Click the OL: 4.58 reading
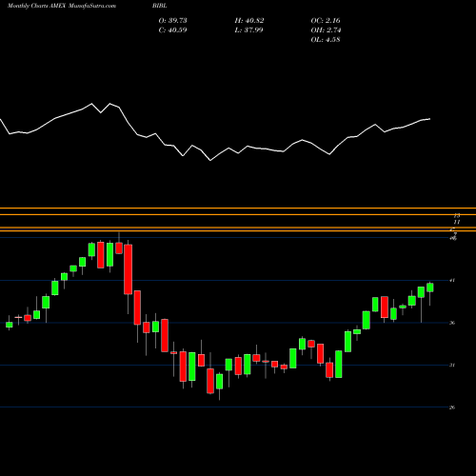The width and height of the screenshot is (476, 476). point(326,40)
